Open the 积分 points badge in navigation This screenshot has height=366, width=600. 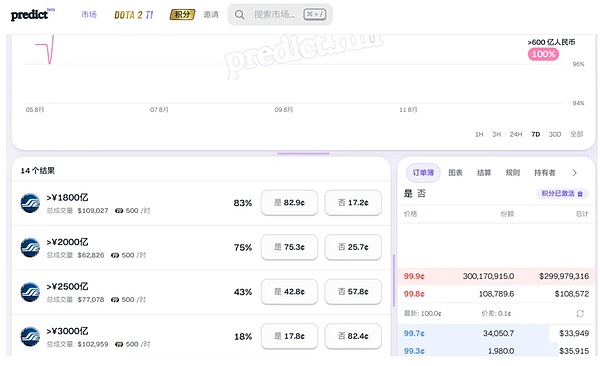(182, 15)
